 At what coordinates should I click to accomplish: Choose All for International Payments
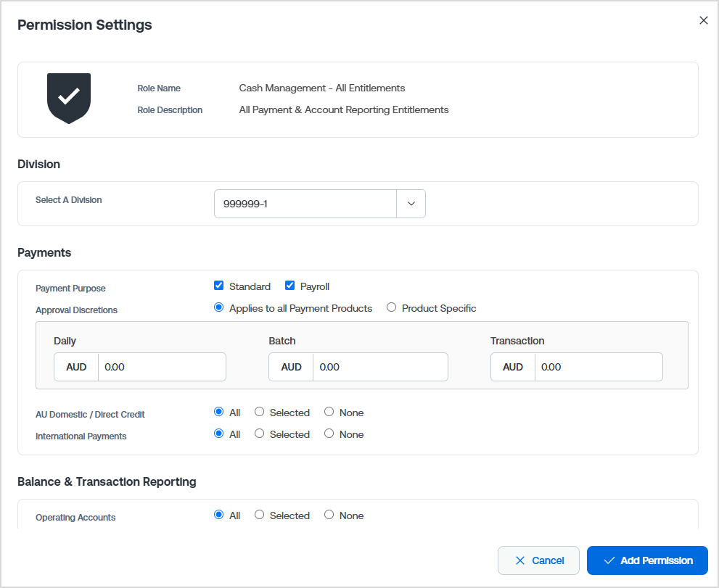click(218, 434)
